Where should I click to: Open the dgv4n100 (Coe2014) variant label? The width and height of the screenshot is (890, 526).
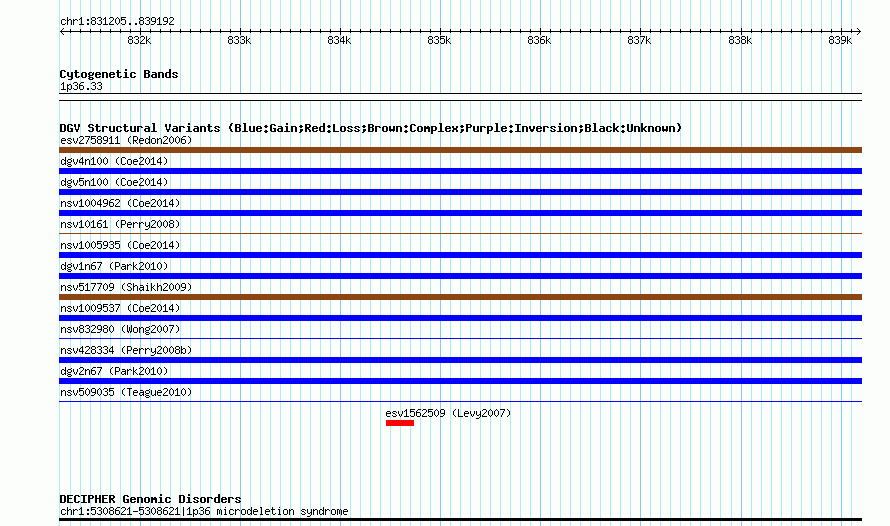tap(114, 161)
